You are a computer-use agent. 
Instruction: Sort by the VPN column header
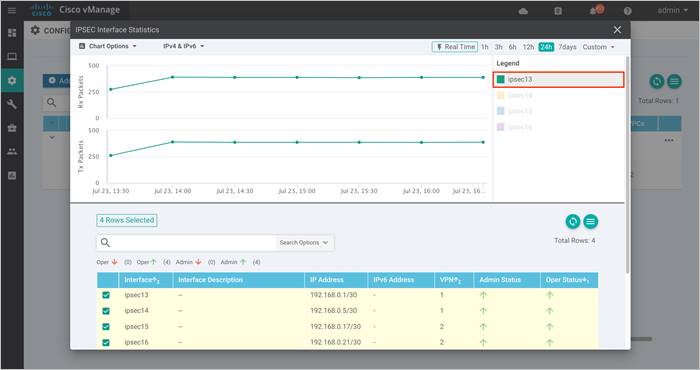pyautogui.click(x=454, y=280)
